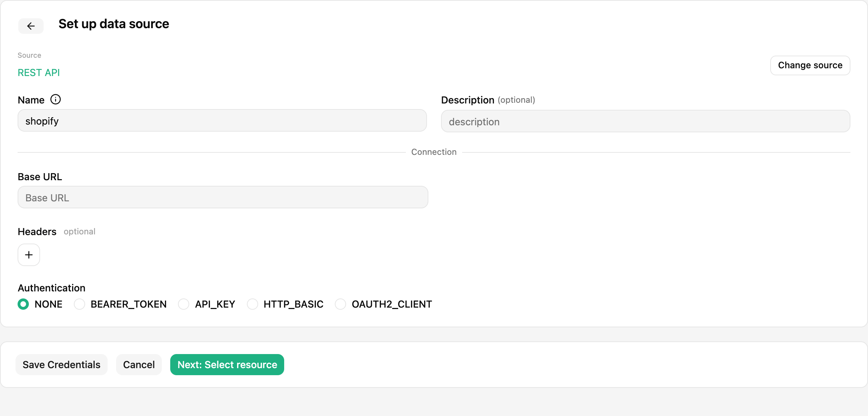Click into the Base URL field
Screen dimensions: 868x416
(x=223, y=197)
